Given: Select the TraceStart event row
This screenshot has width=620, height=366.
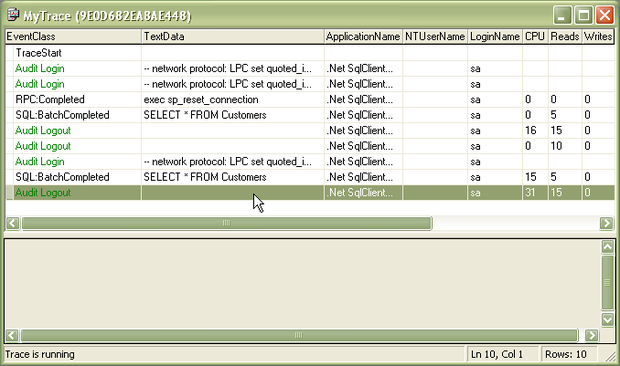Looking at the screenshot, I should [310, 53].
